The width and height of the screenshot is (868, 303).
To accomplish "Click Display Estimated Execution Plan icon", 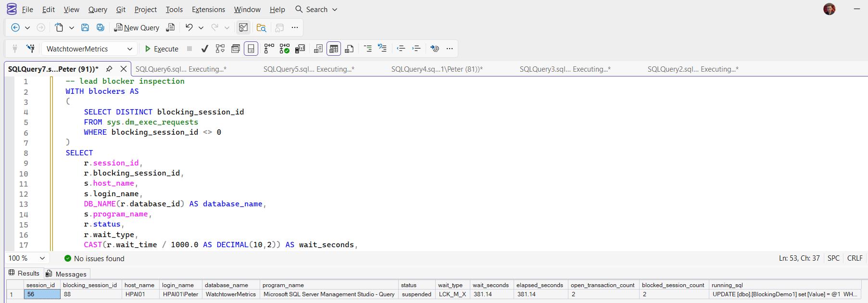I will pos(220,49).
